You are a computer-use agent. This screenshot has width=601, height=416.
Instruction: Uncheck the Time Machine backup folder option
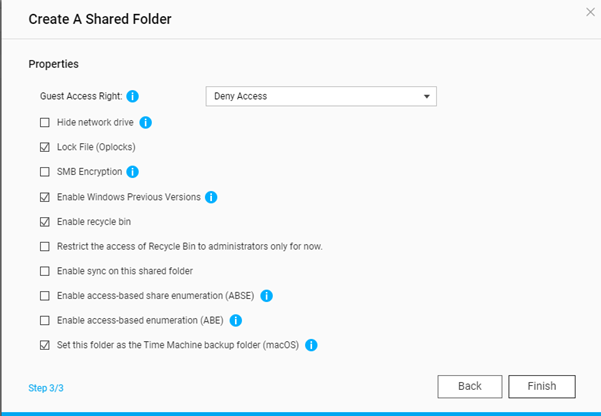tap(44, 346)
